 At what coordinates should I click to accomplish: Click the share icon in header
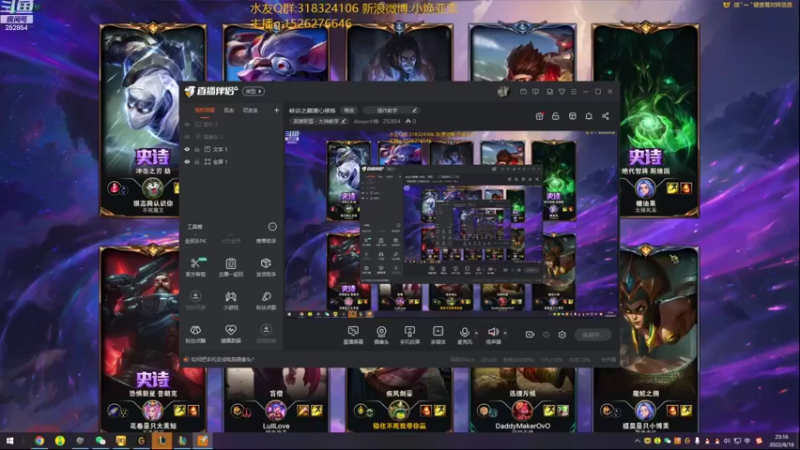606,116
